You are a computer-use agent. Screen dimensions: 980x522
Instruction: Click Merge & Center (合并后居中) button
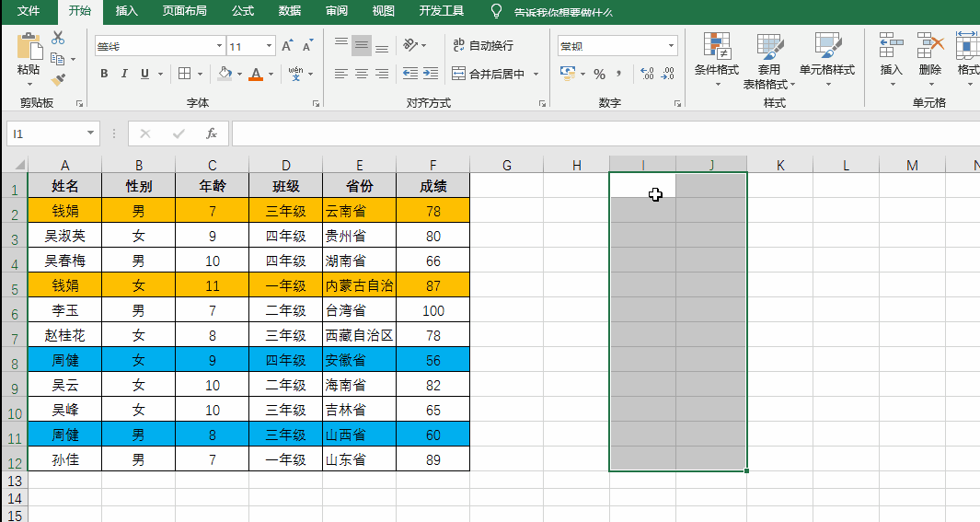[x=489, y=74]
